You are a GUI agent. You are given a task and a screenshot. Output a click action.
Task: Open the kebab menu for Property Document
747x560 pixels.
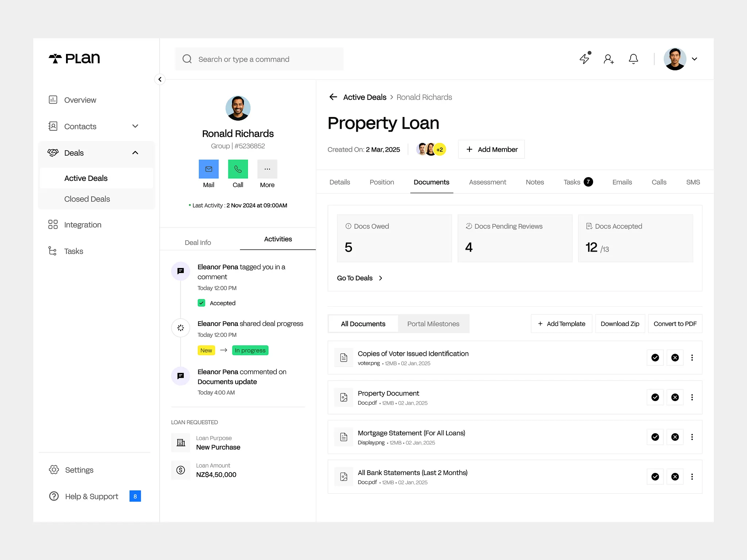tap(692, 397)
